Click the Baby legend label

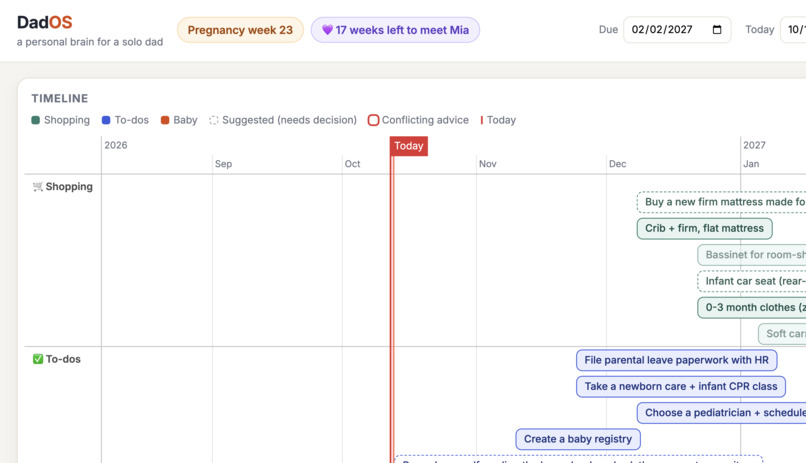coord(185,120)
